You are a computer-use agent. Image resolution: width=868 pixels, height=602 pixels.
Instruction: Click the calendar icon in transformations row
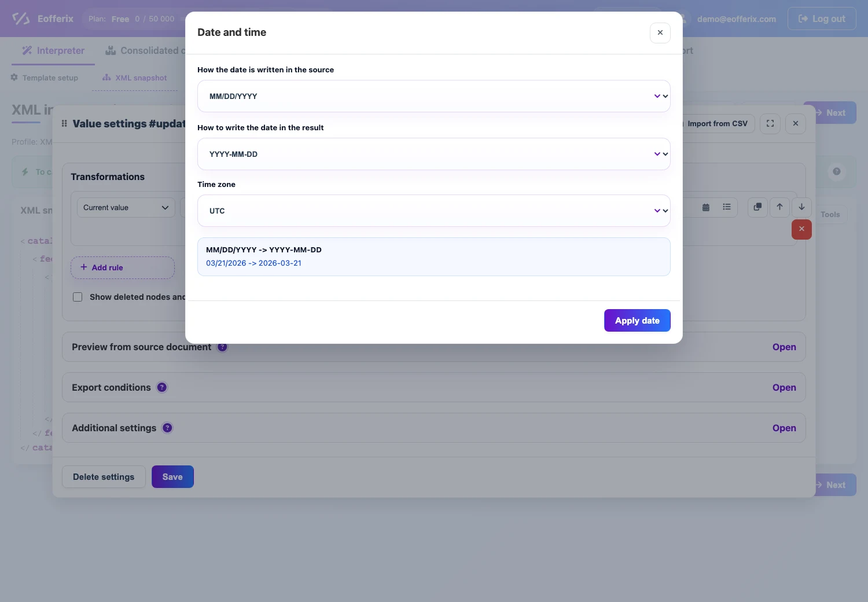point(705,207)
